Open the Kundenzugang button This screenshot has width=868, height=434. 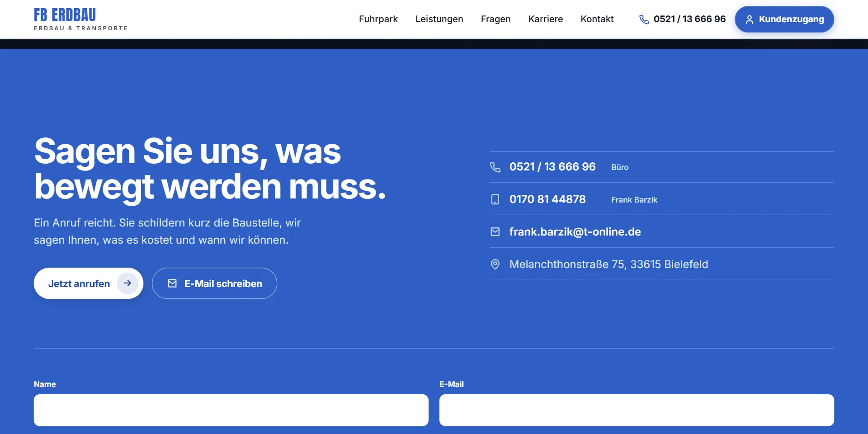coord(784,19)
